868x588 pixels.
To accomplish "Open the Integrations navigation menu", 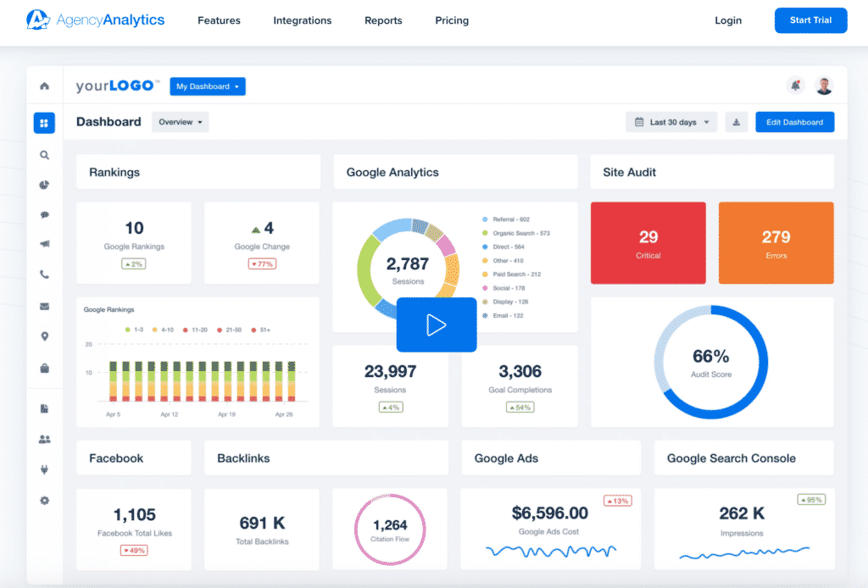I will (x=302, y=20).
